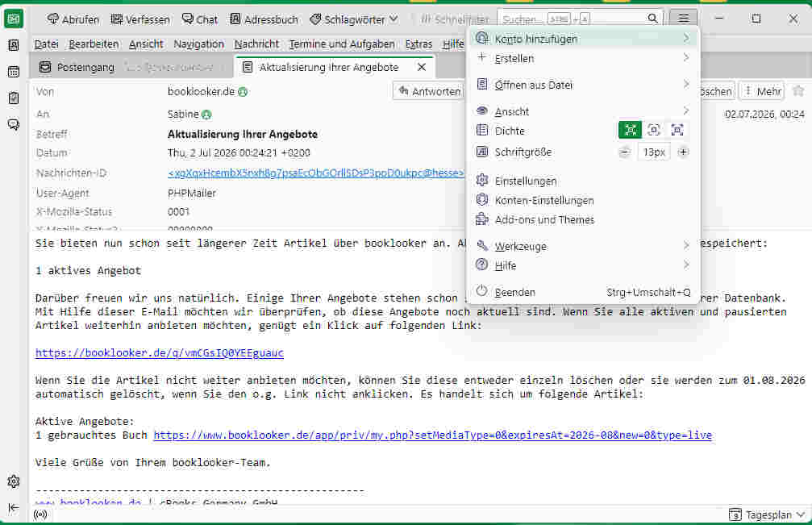The height and width of the screenshot is (525, 812).
Task: Open Konten-Einstellungen
Action: pyautogui.click(x=584, y=200)
